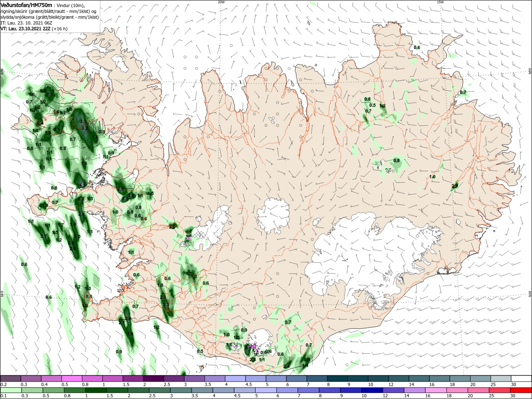Click the 0.1 label in the bottom legend row
The height and width of the screenshot is (399, 532).
tap(3, 396)
